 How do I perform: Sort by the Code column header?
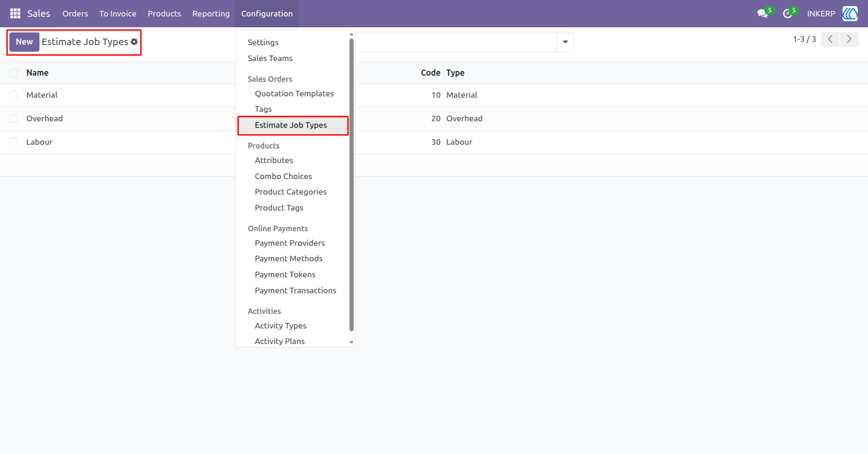431,73
